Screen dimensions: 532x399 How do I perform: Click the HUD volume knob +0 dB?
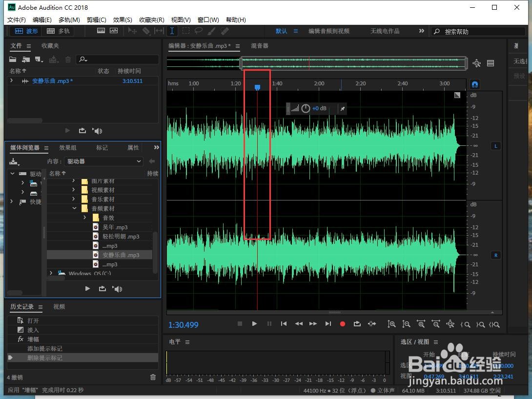coord(306,108)
